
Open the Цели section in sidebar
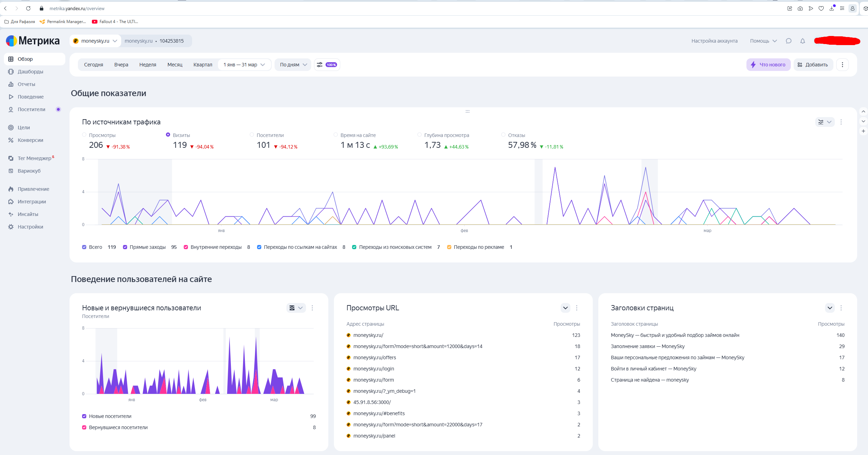pyautogui.click(x=24, y=128)
